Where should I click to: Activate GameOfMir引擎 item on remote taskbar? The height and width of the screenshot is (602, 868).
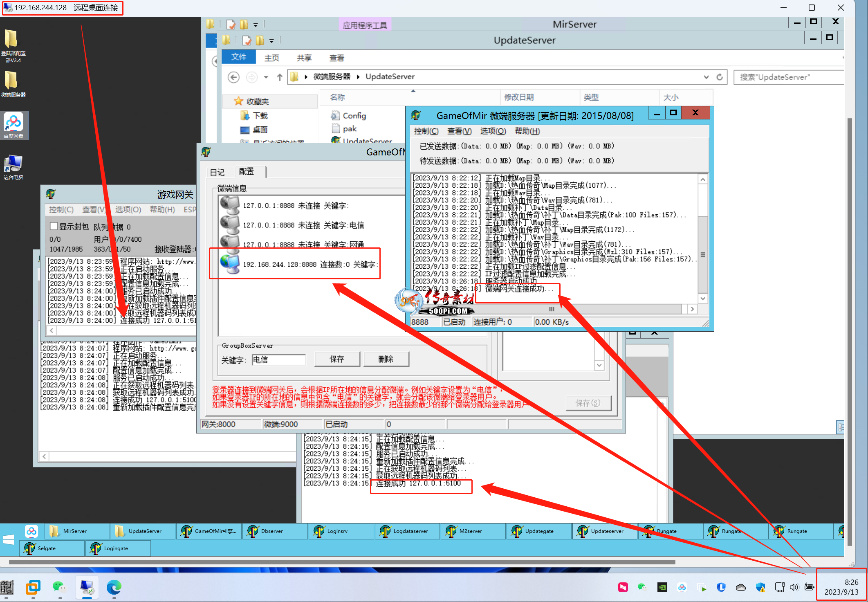tap(209, 531)
